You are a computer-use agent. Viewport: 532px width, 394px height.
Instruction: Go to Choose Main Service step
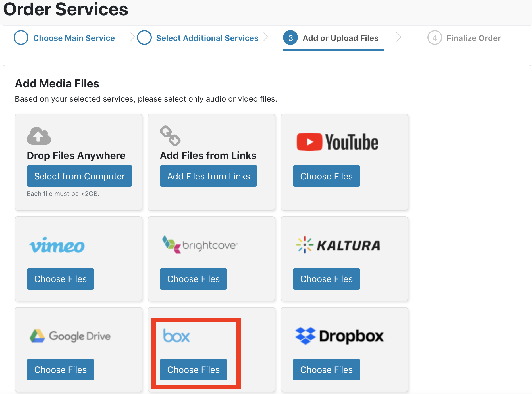pyautogui.click(x=74, y=38)
